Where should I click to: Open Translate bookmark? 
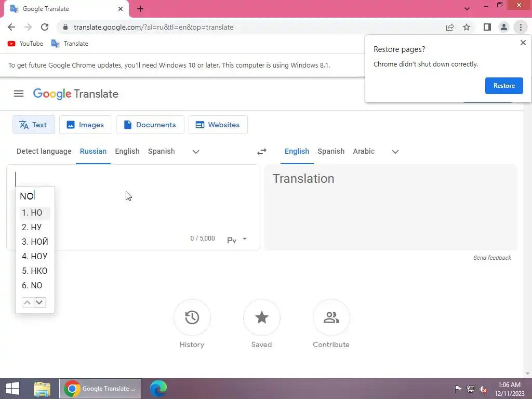(70, 44)
